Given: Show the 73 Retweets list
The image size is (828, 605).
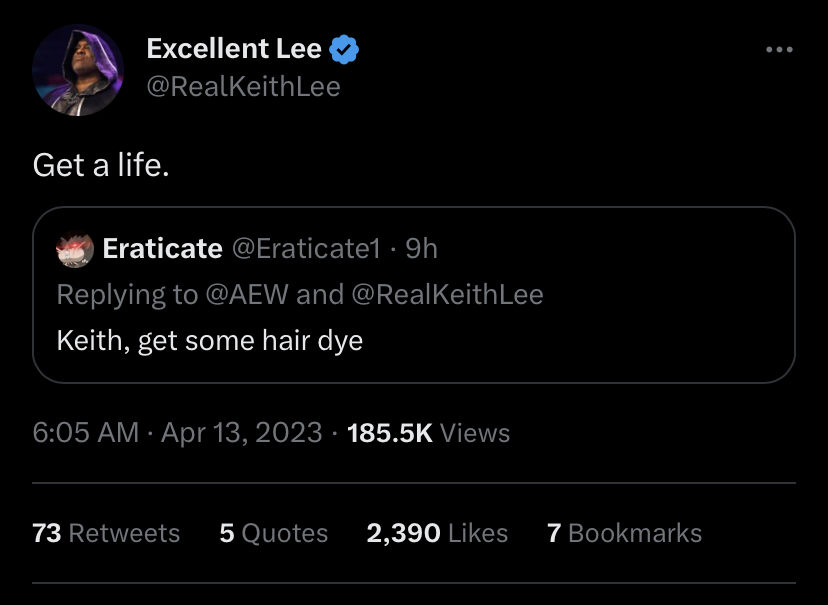Looking at the screenshot, I should click(x=106, y=533).
